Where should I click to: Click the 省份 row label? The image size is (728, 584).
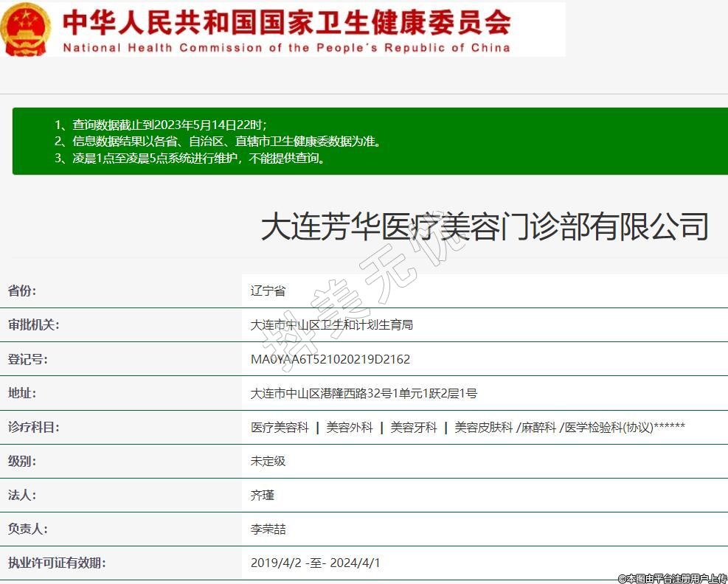point(22,291)
